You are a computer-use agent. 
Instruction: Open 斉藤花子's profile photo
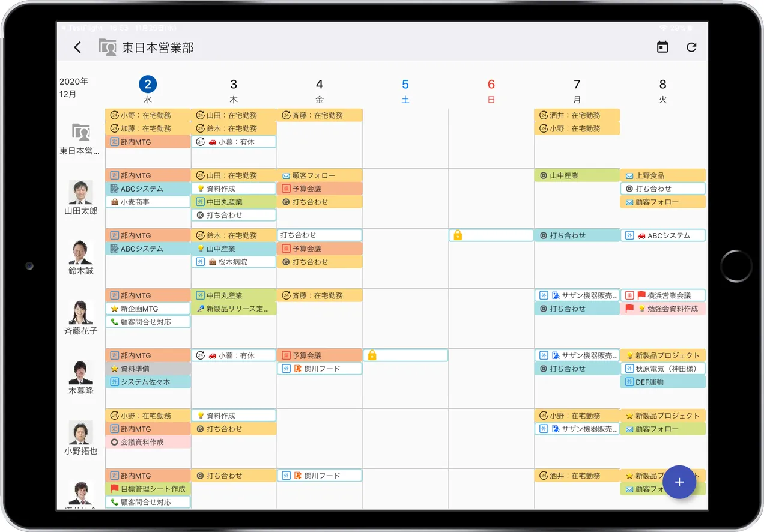click(81, 313)
